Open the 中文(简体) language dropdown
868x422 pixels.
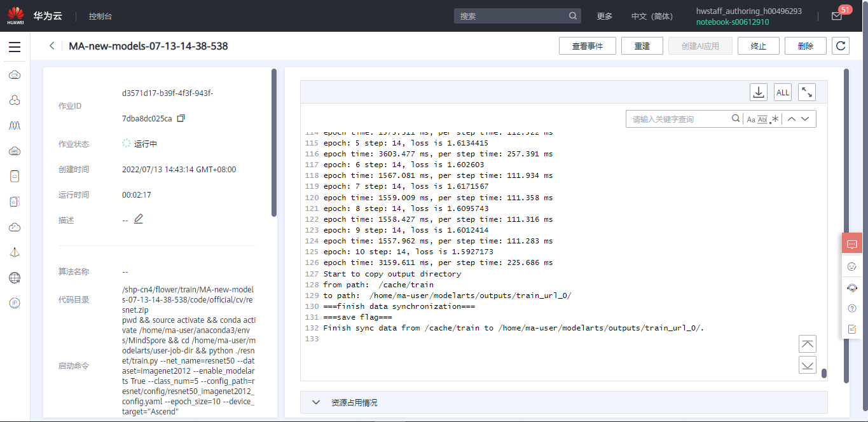tap(652, 17)
